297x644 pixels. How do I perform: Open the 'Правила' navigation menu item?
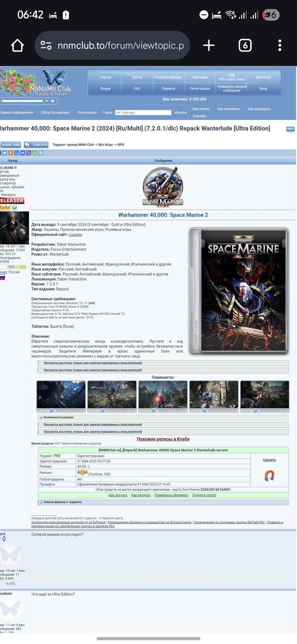[168, 88]
